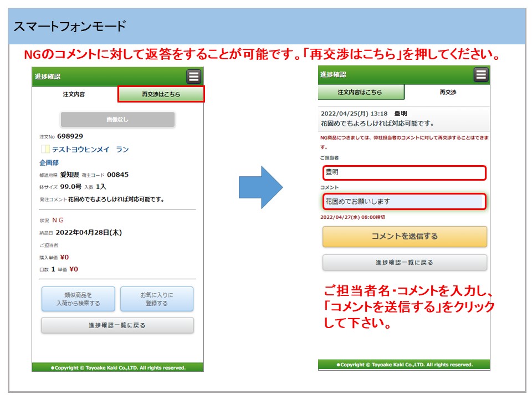Select the 注文内容 tab
The height and width of the screenshot is (399, 532).
tap(74, 95)
